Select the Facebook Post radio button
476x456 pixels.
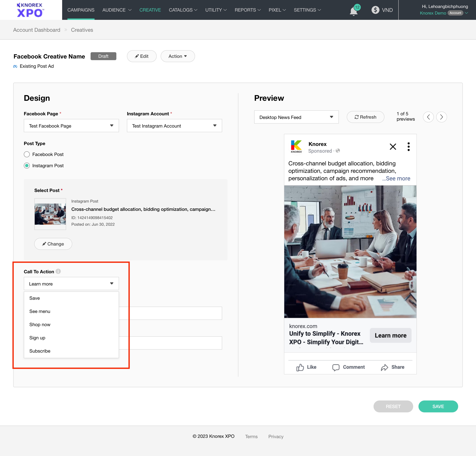(27, 154)
